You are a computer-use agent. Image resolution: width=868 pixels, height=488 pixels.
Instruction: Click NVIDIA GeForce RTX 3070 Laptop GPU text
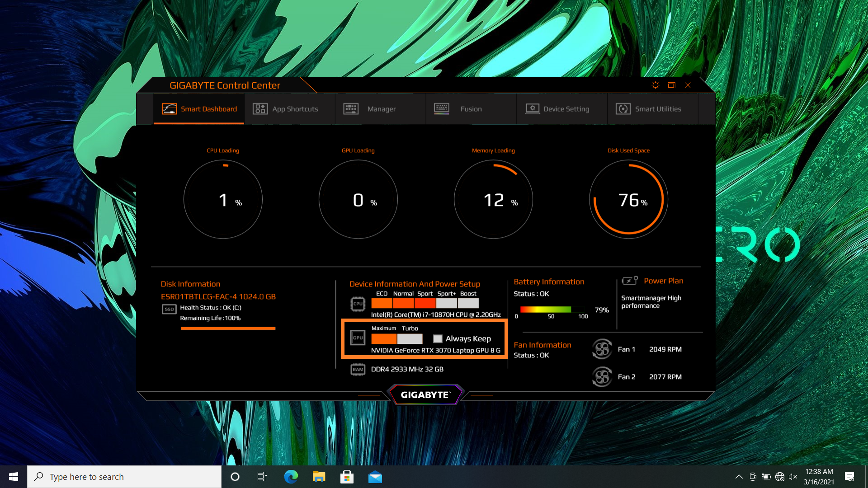[x=436, y=350]
